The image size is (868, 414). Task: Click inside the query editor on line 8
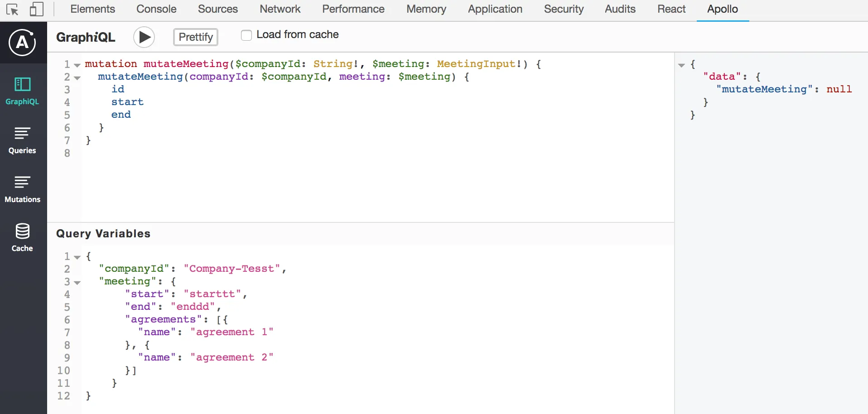pos(272,153)
